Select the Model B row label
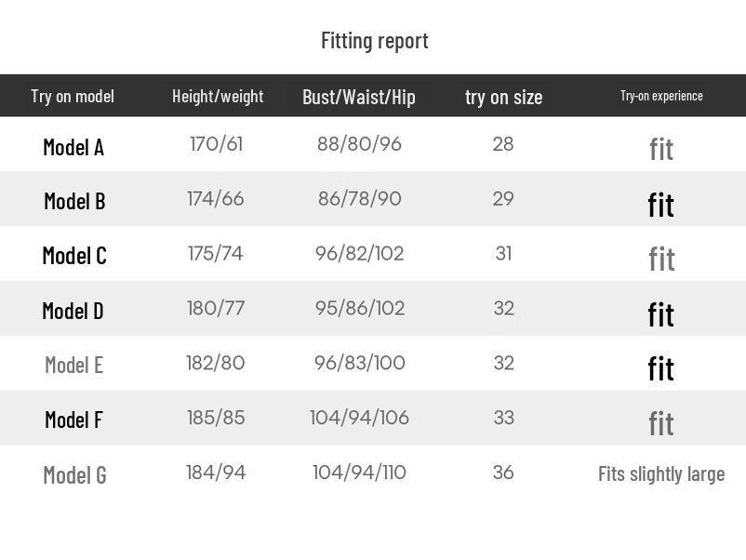 (74, 201)
